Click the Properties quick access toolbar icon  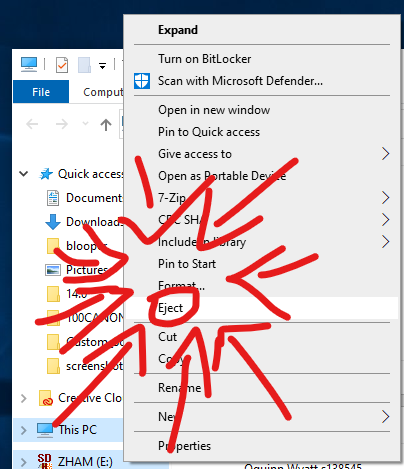pos(62,65)
